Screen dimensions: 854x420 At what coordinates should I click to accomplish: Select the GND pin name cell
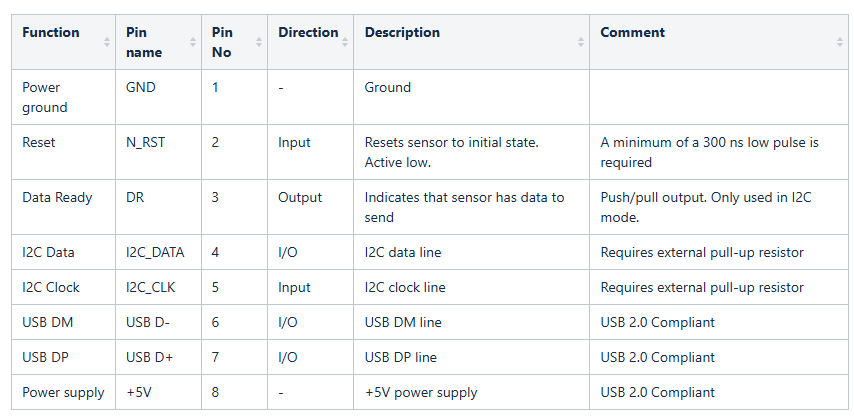[x=141, y=87]
